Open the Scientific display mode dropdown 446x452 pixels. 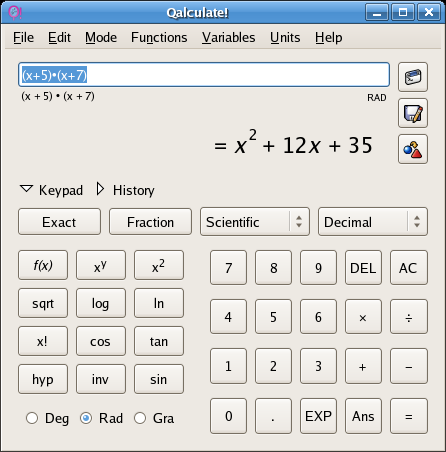point(255,222)
